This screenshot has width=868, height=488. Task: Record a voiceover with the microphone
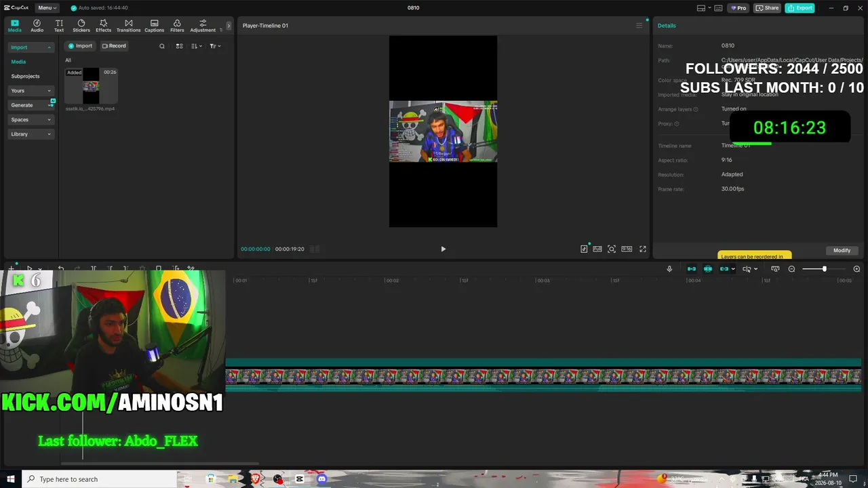(x=669, y=269)
